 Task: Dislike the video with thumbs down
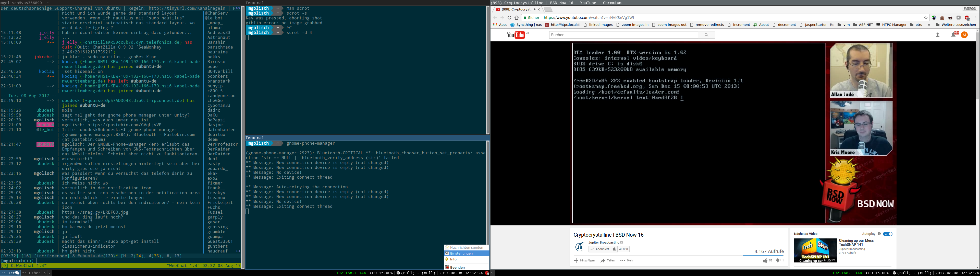778,261
